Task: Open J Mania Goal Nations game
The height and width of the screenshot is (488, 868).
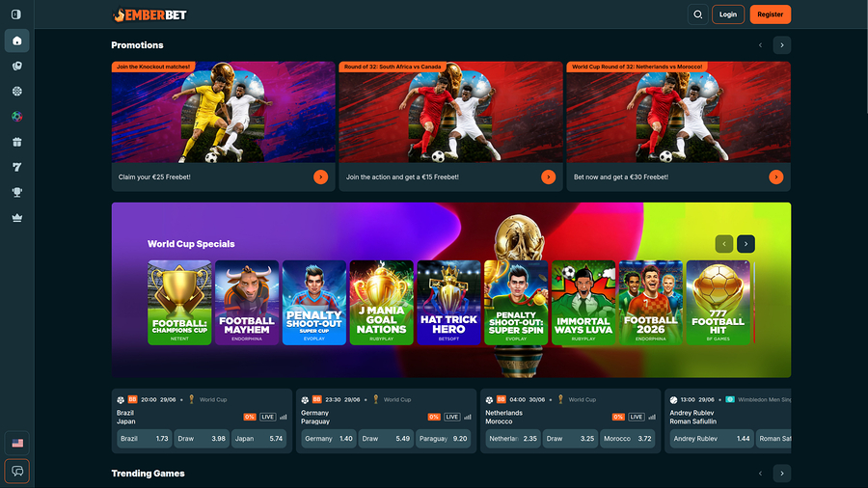Action: point(381,303)
